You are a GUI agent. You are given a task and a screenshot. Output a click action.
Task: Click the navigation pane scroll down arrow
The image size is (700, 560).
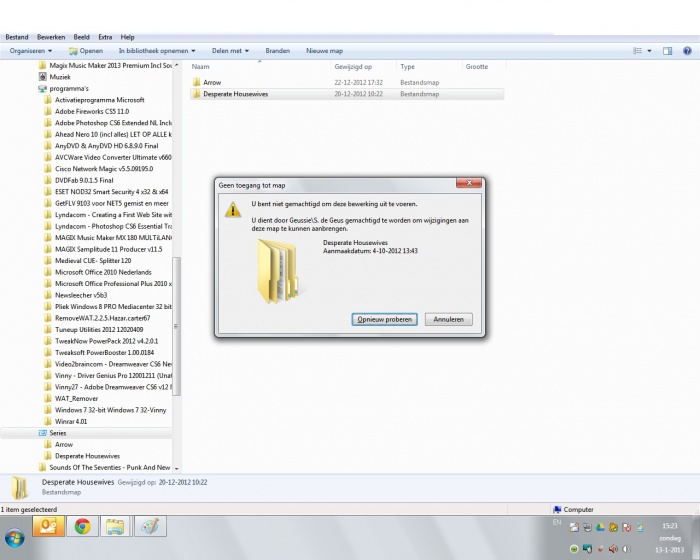point(176,468)
